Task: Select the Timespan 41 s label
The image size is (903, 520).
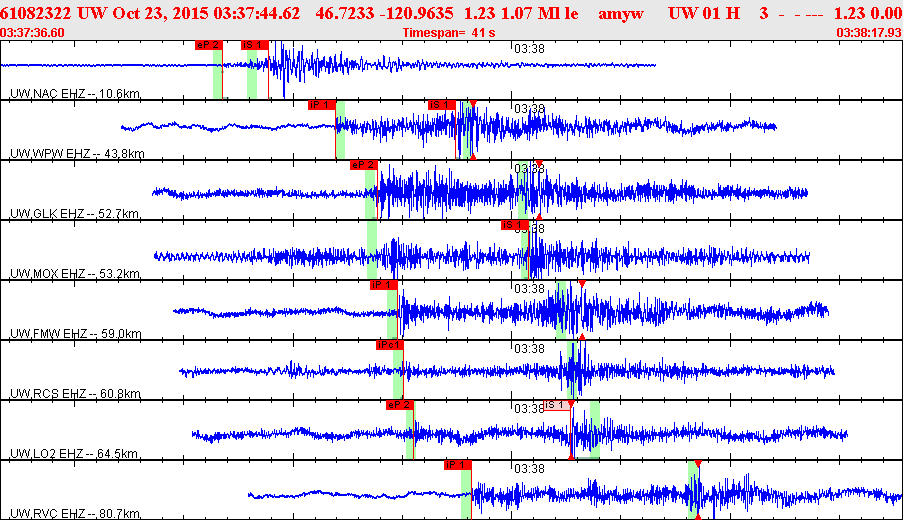Action: pos(449,33)
